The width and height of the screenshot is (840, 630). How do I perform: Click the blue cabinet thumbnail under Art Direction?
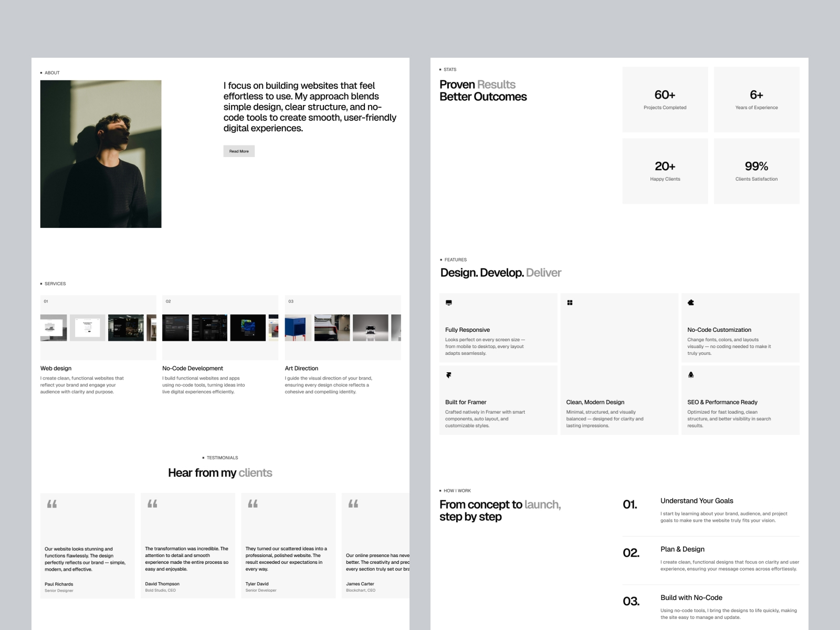(x=298, y=328)
